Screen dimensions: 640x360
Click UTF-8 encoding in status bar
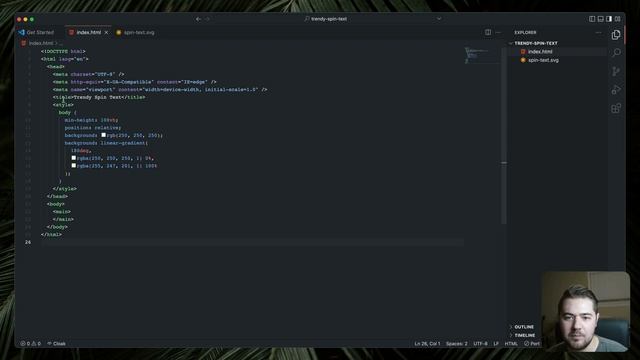pos(480,344)
